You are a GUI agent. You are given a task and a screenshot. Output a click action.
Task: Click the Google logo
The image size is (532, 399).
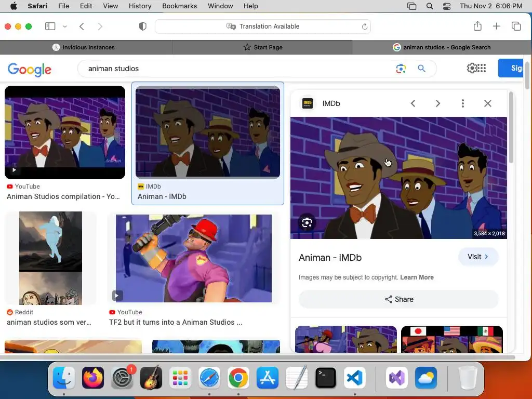click(30, 69)
